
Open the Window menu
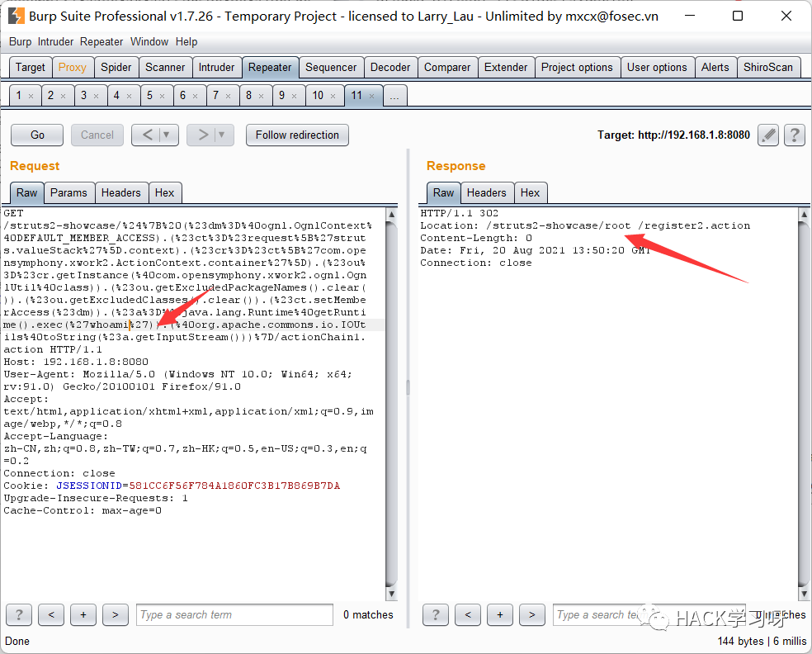pos(149,42)
